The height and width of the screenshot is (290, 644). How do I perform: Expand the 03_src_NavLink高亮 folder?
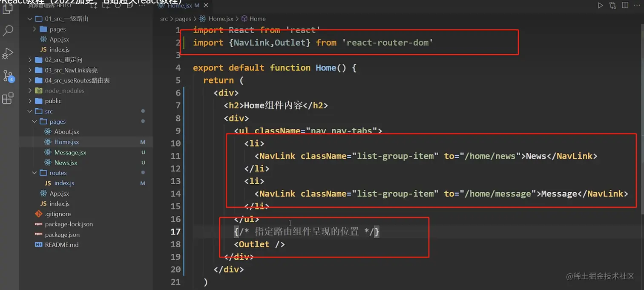click(29, 70)
